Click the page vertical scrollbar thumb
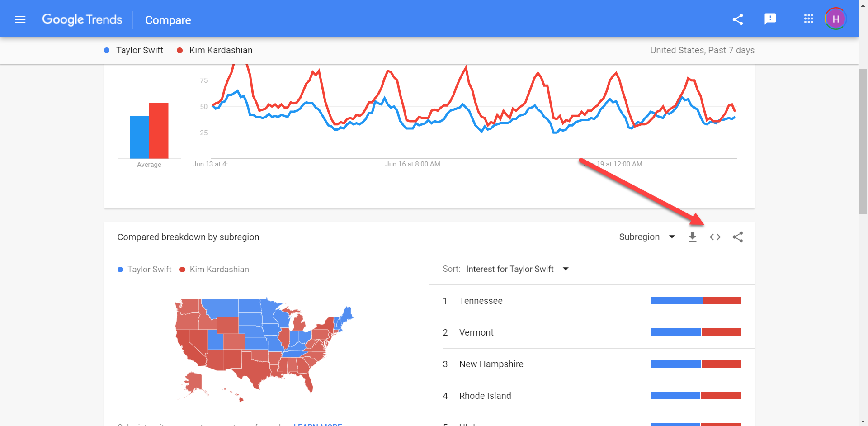 [863, 140]
